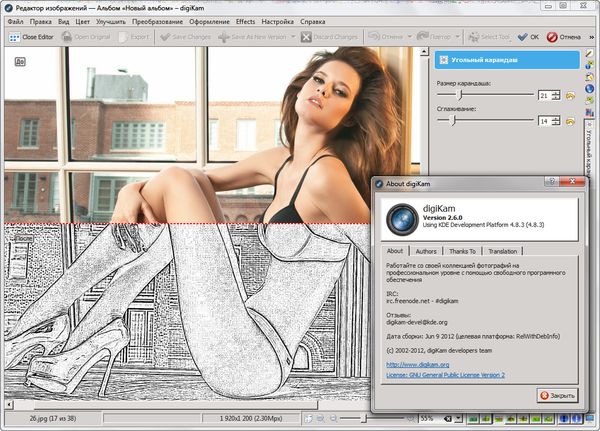Screen dimensions: 600x431
Task: Select the vertical Угольный карандаш sidebar tab
Action: 589,147
